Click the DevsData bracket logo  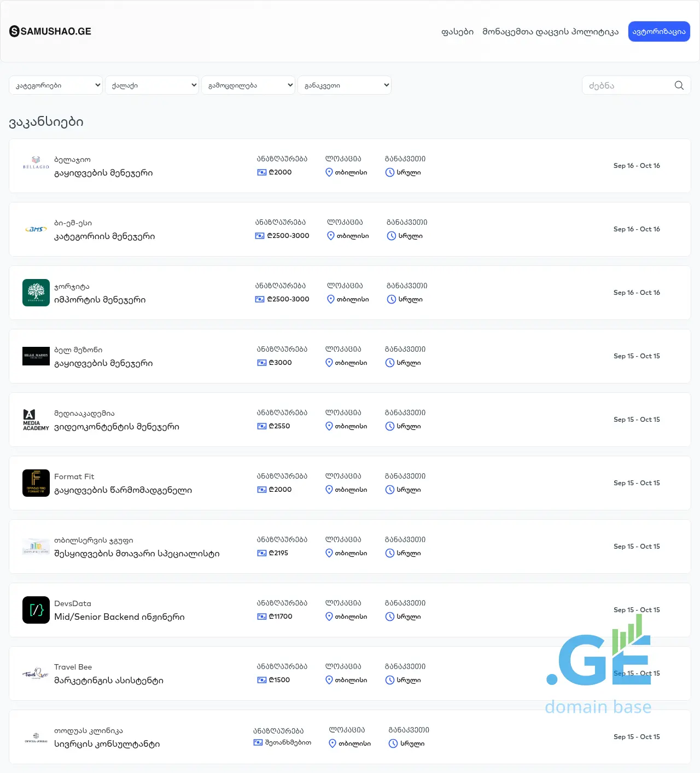tap(36, 610)
